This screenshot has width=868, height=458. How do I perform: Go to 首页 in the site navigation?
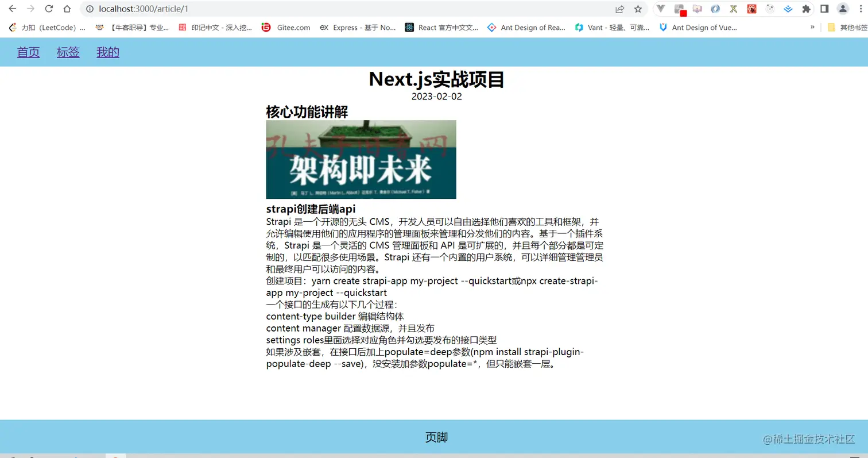pos(28,52)
